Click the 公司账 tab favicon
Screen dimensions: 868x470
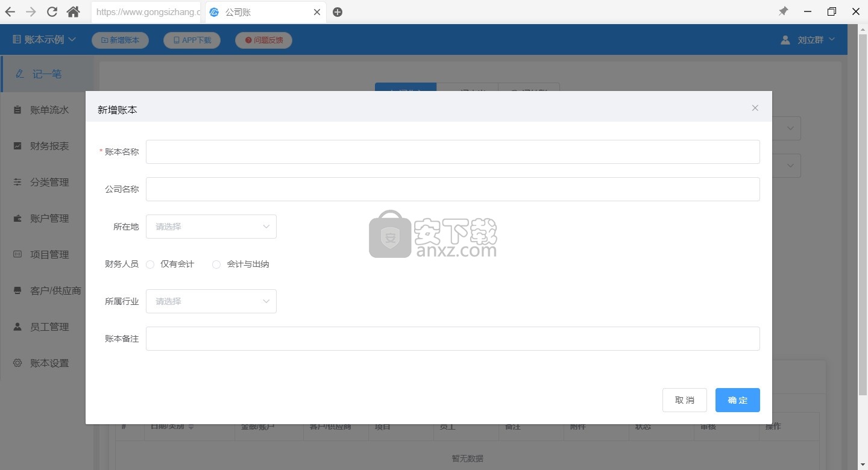214,12
